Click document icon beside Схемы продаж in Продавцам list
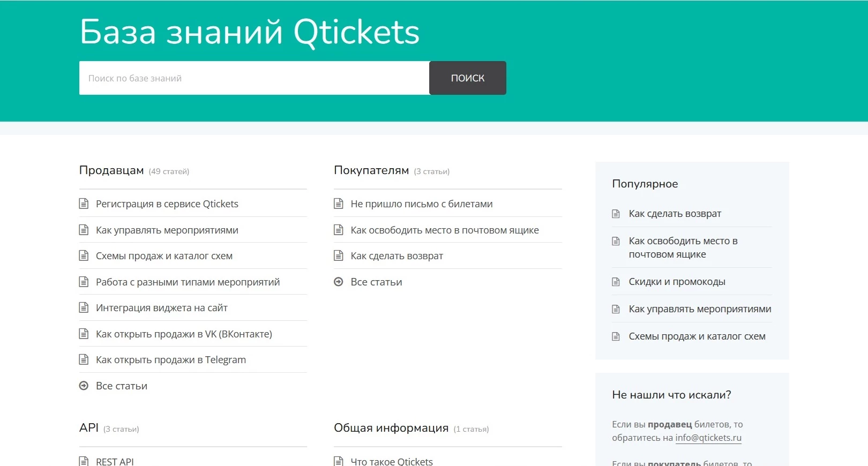Screen dimensions: 868x466 click(84, 255)
